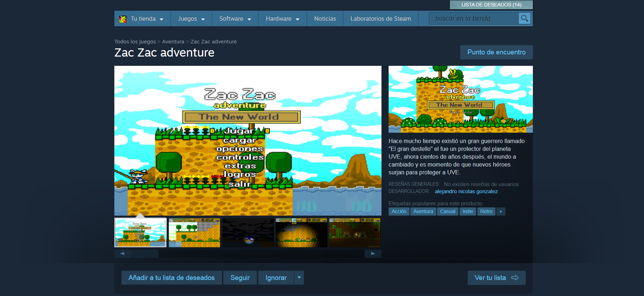This screenshot has height=296, width=644.
Task: Select the Acción tag
Action: coord(399,211)
